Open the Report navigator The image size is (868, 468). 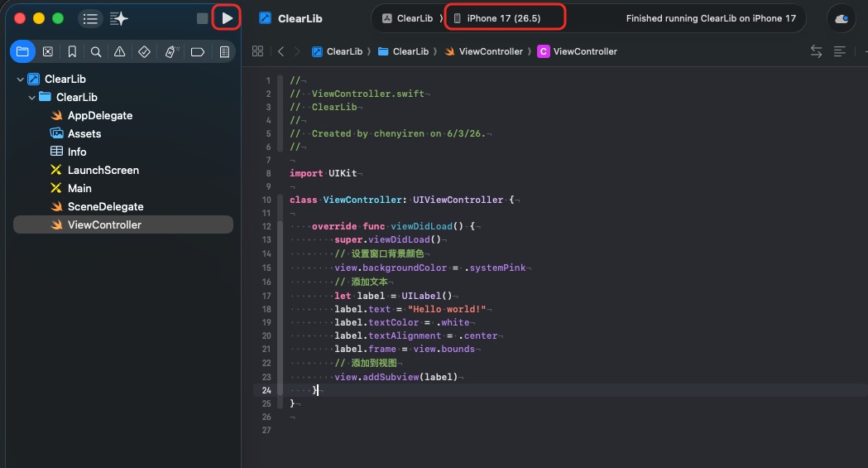pos(224,51)
